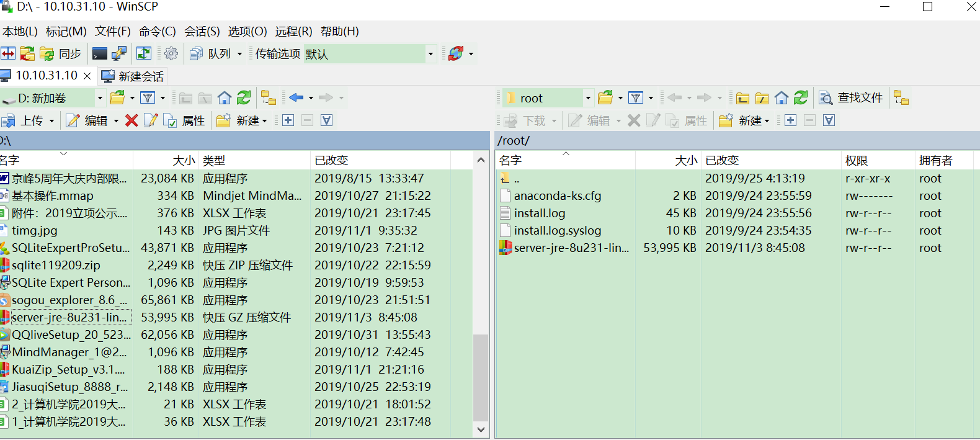Viewport: 980px width, 440px height.
Task: Sort local files by 类型 column header
Action: pyautogui.click(x=254, y=161)
